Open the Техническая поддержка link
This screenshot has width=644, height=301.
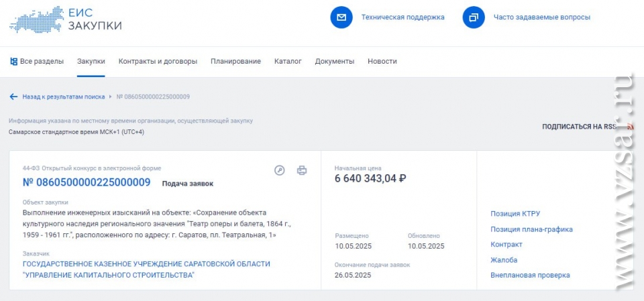(x=402, y=17)
